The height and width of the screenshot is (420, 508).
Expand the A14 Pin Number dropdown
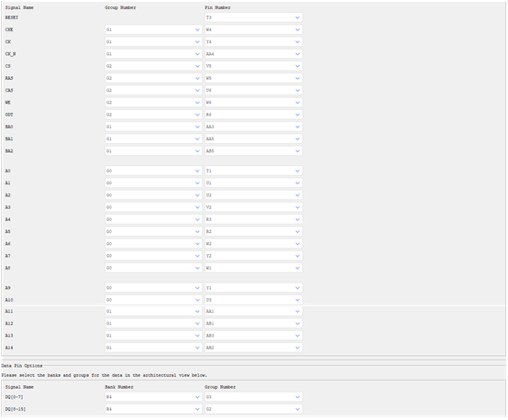click(x=253, y=348)
